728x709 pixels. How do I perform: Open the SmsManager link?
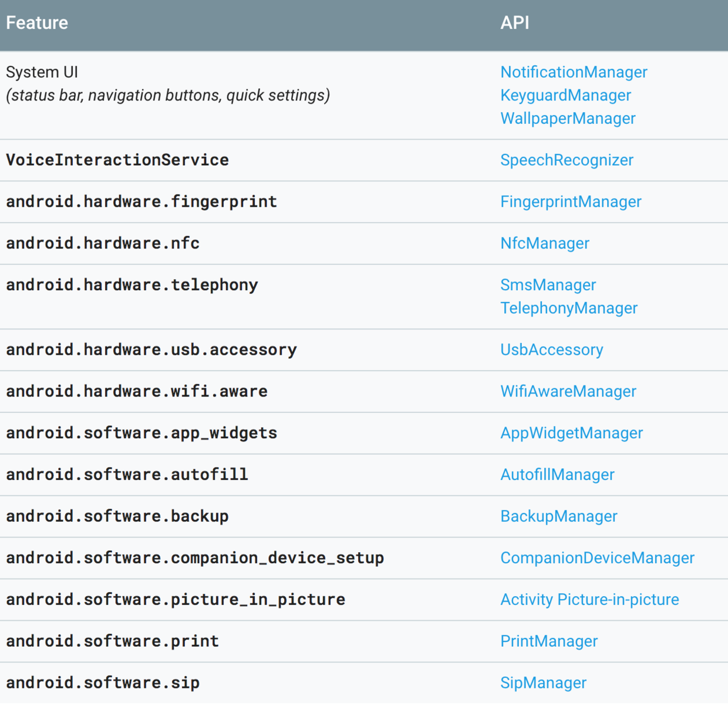point(548,285)
